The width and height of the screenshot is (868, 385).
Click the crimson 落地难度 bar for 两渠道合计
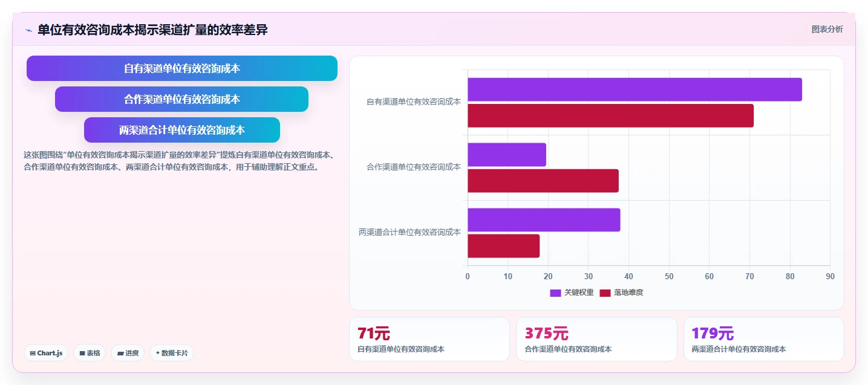pyautogui.click(x=503, y=246)
